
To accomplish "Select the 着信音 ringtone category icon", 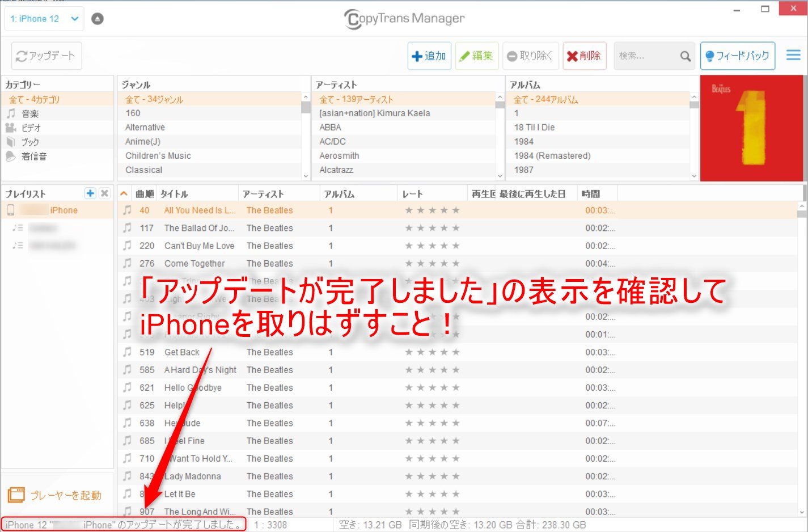I will tap(11, 156).
